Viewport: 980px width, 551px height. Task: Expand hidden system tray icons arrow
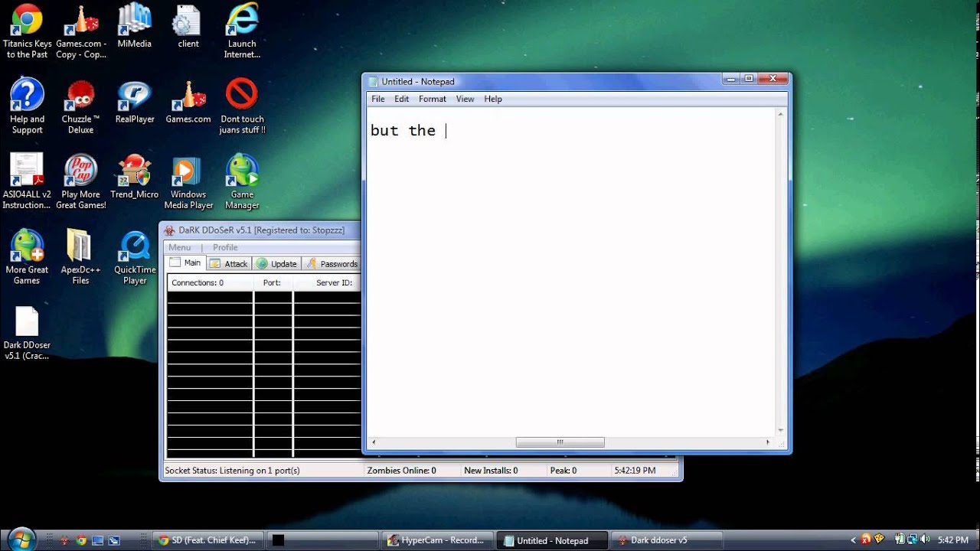tap(854, 540)
